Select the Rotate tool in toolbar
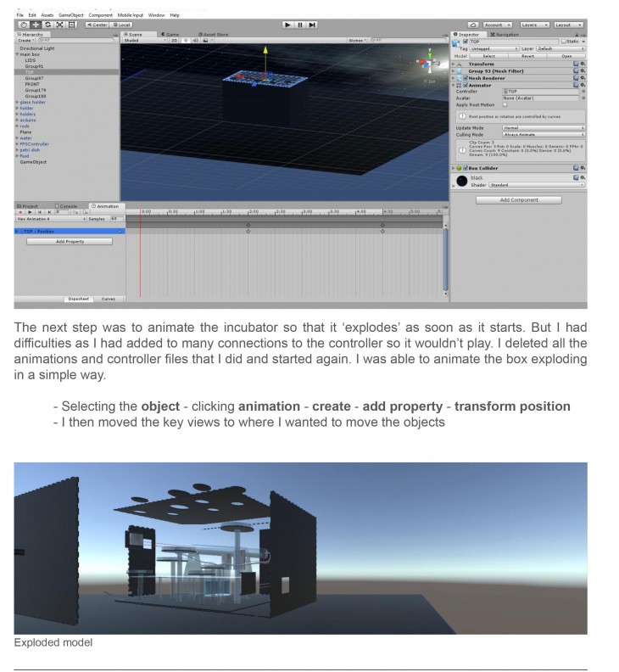Image resolution: width=619 pixels, height=672 pixels. (47, 25)
